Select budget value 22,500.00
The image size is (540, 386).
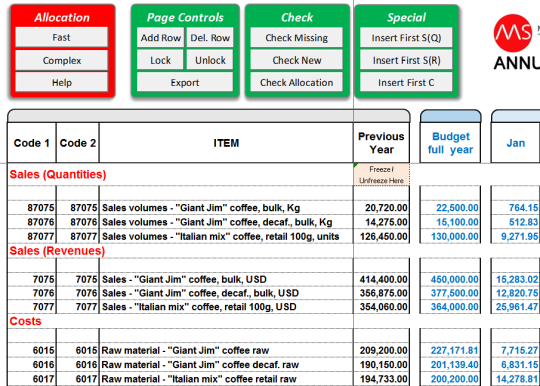point(450,208)
